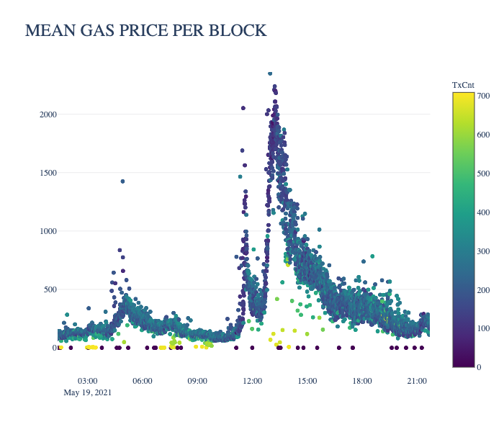Click the 1500 y-axis label

(x=48, y=173)
